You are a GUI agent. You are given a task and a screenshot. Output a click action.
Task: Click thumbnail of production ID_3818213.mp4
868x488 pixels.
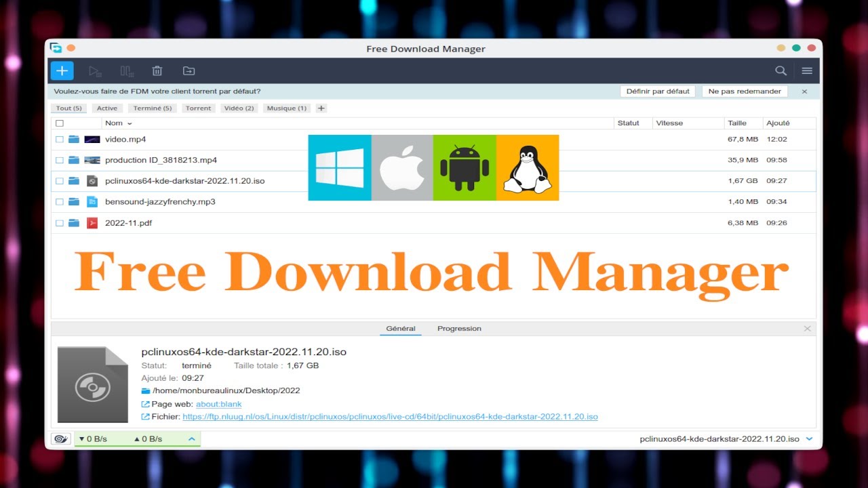coord(92,161)
